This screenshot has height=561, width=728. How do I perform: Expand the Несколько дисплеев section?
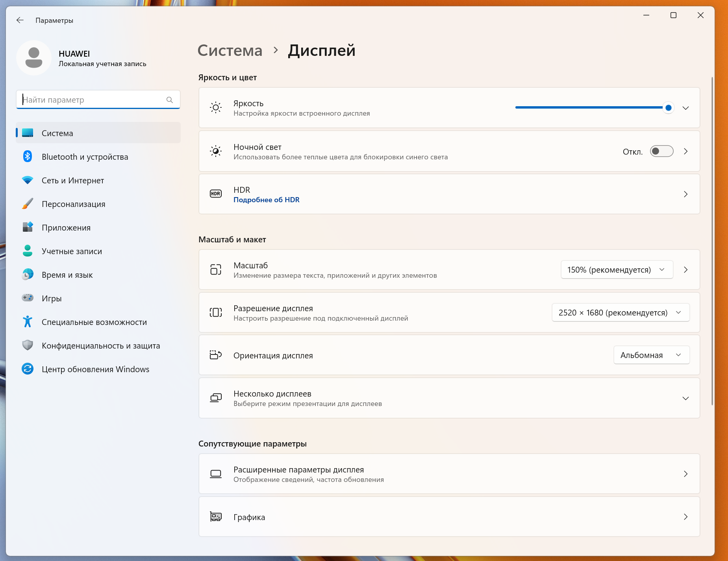click(x=685, y=398)
